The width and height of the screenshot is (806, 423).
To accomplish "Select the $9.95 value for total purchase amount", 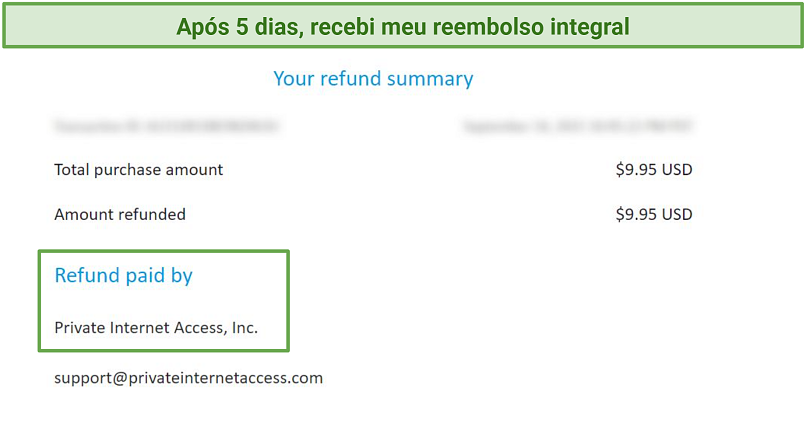I will 654,170.
